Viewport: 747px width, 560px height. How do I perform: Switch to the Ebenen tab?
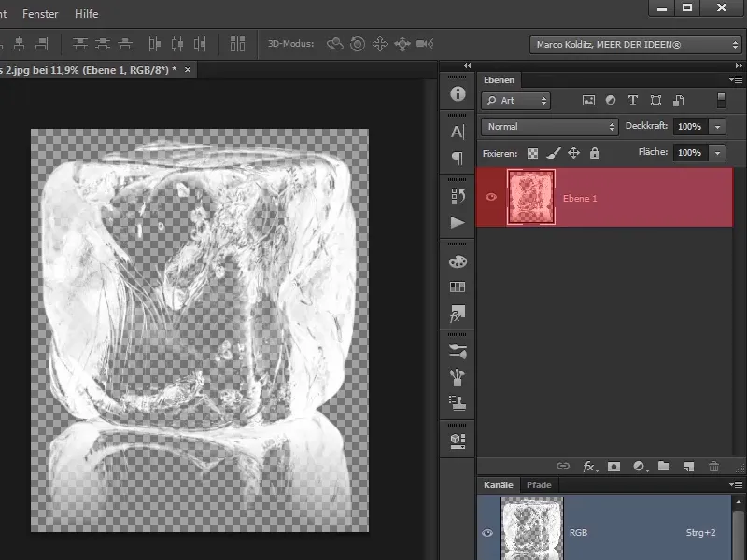point(499,80)
